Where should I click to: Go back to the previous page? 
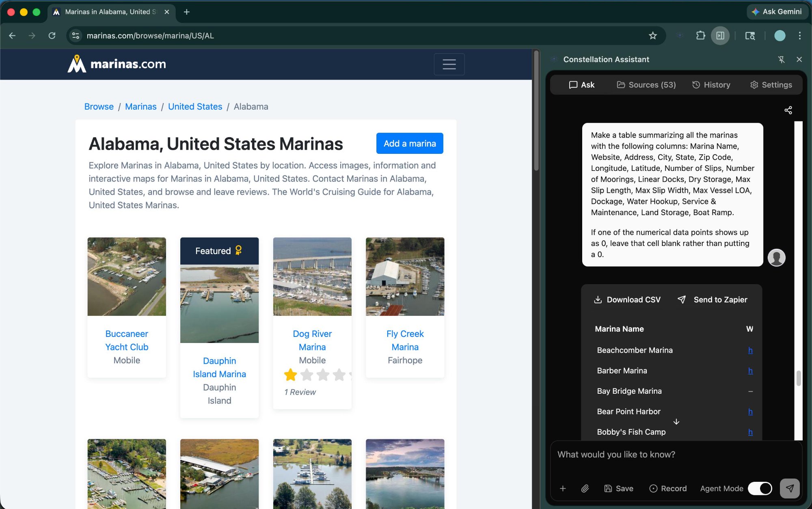click(x=12, y=36)
